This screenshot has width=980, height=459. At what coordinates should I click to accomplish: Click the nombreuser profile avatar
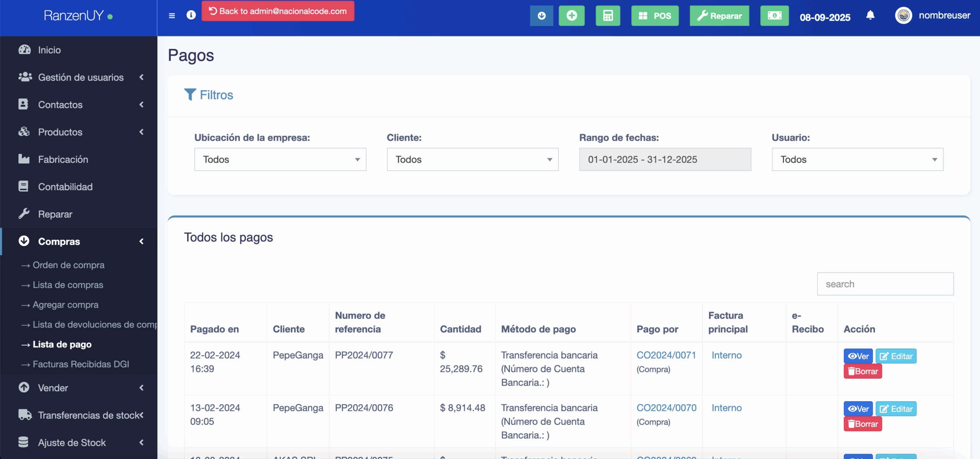903,16
